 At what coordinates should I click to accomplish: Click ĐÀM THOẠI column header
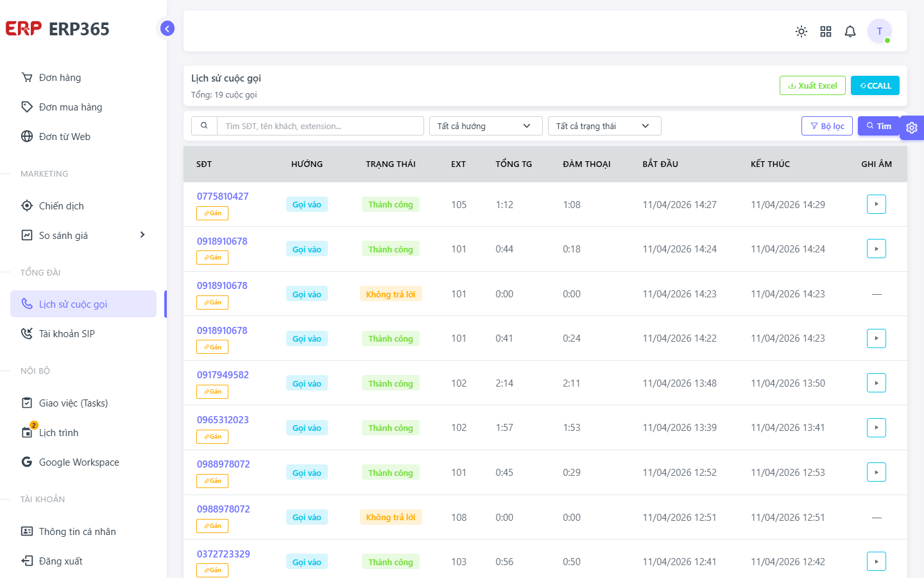(x=586, y=164)
